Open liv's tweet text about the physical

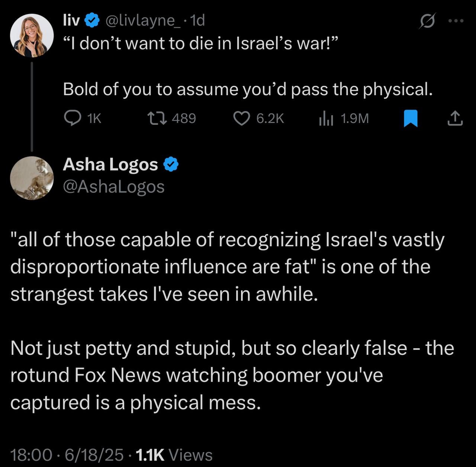248,90
